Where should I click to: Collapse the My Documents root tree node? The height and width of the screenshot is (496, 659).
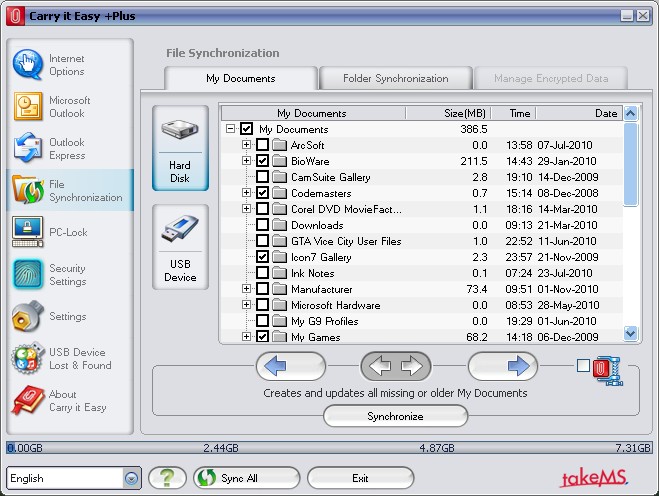click(230, 129)
